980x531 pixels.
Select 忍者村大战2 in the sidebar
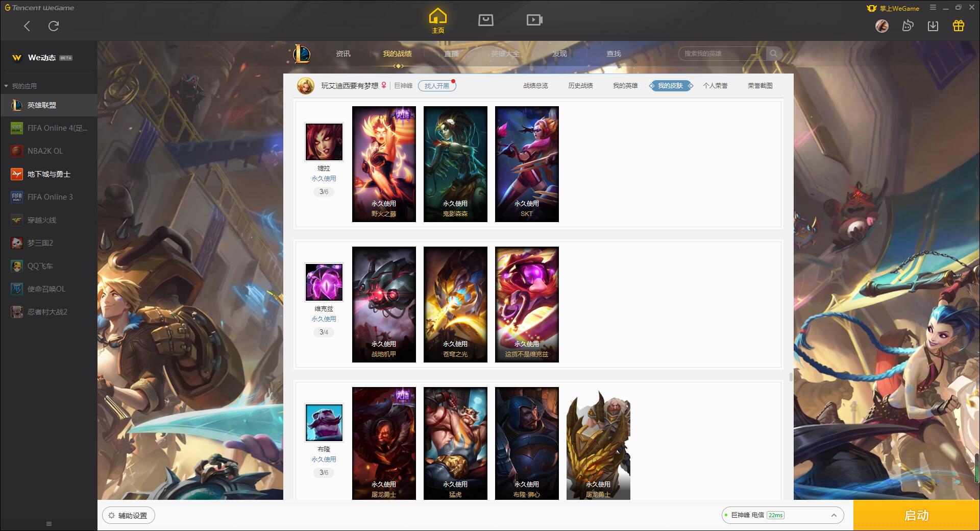click(48, 312)
